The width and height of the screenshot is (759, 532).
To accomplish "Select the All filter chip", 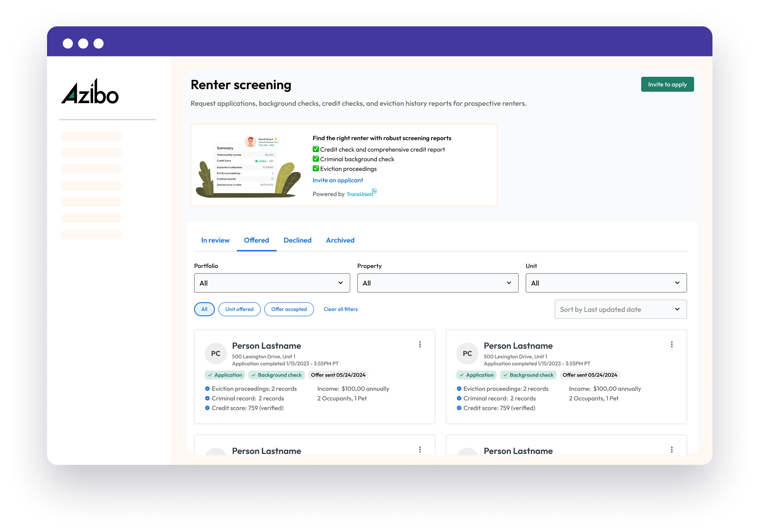I will [204, 309].
